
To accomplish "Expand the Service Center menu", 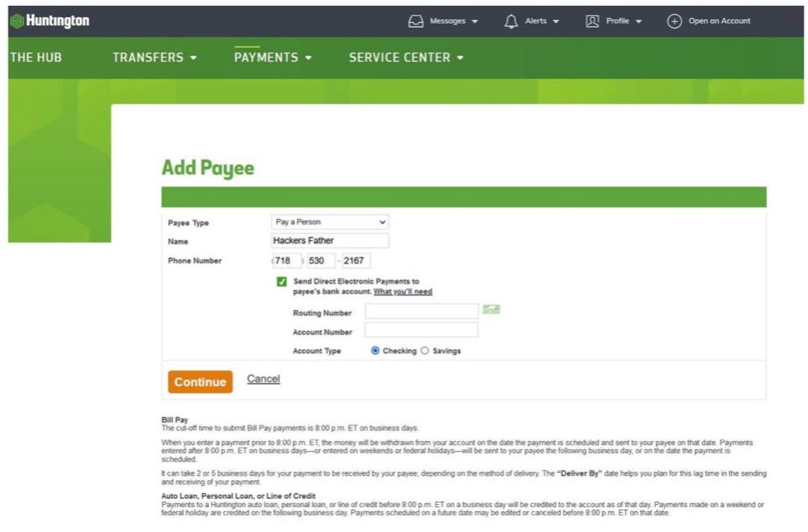I will pyautogui.click(x=406, y=58).
